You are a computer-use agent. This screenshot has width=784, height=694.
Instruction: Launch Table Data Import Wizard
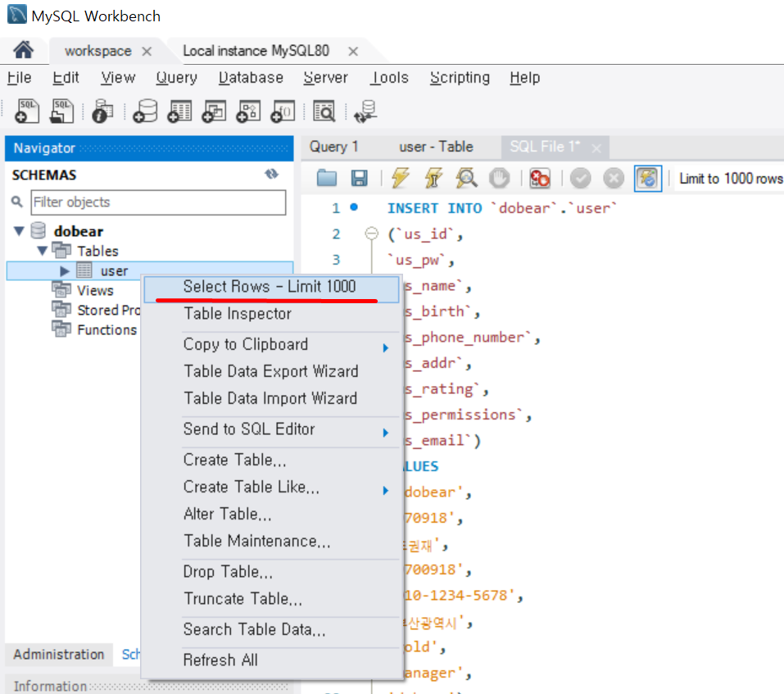pyautogui.click(x=271, y=398)
